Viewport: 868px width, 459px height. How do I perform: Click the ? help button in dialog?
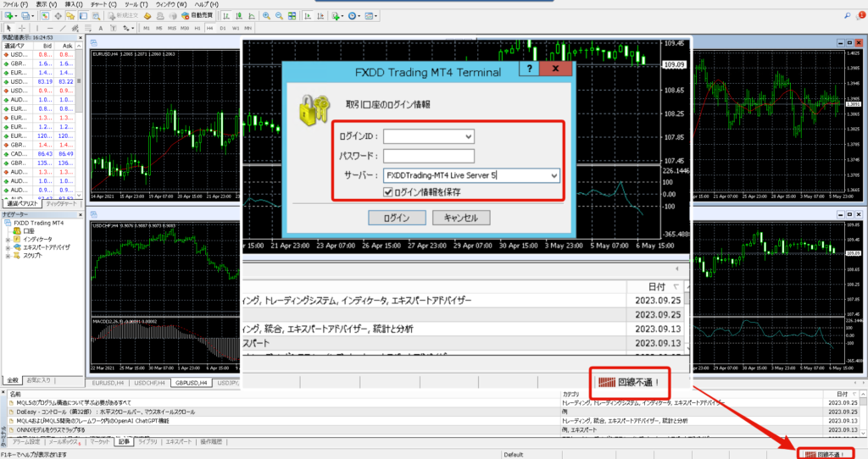coord(529,68)
